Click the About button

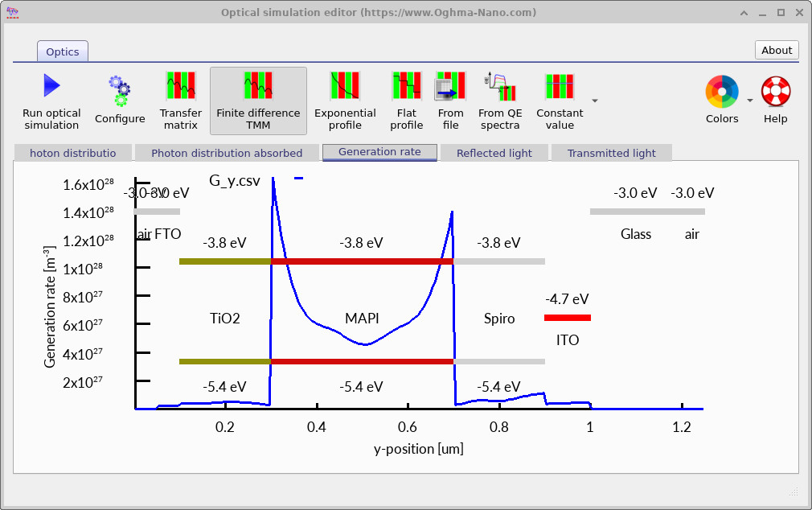(x=777, y=50)
